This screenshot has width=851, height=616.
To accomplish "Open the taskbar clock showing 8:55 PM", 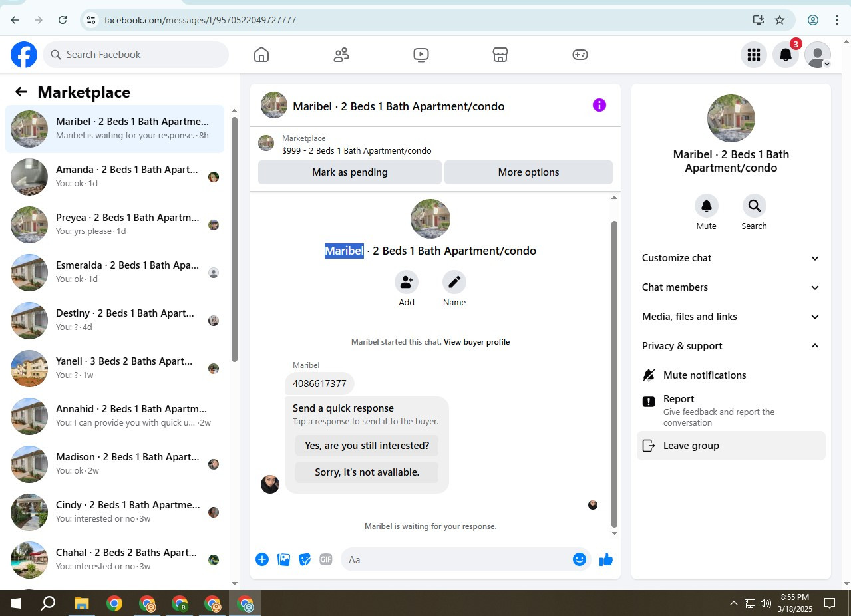I will pos(795,603).
